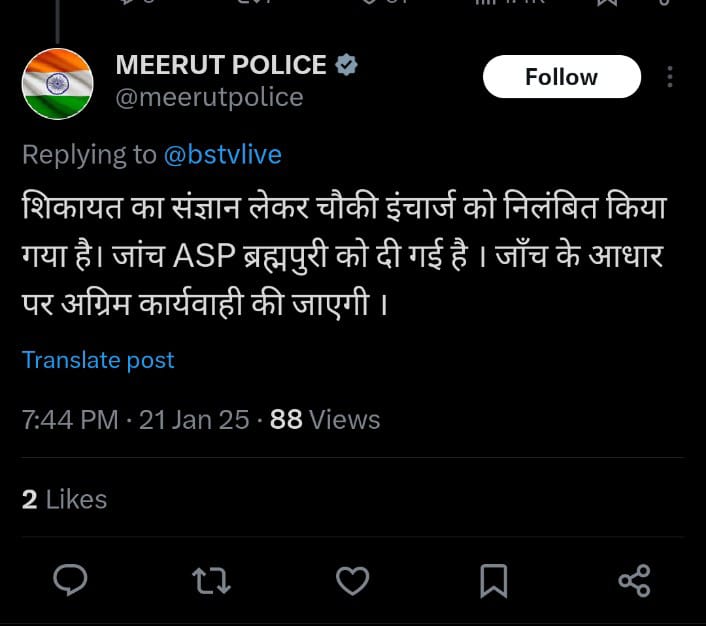Open the three-dot more options menu
706x626 pixels.
[x=670, y=77]
